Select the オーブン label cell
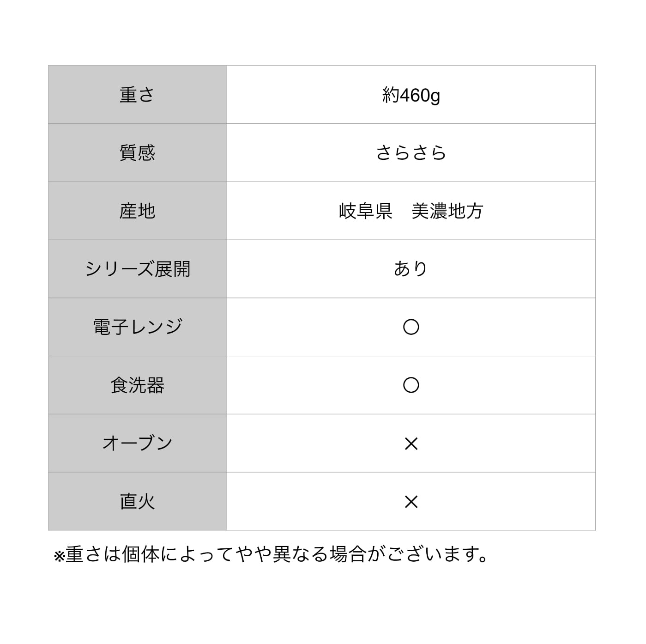This screenshot has width=646, height=644. [x=137, y=444]
